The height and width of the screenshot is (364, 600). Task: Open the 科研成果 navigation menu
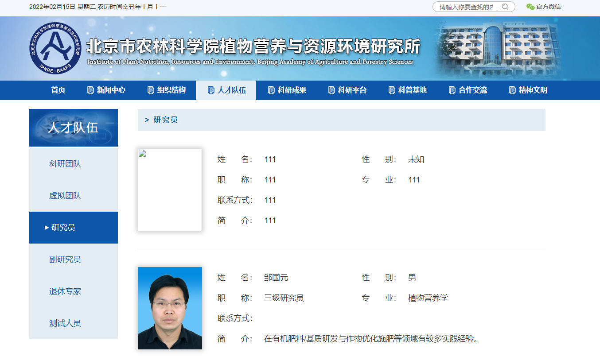(x=287, y=90)
